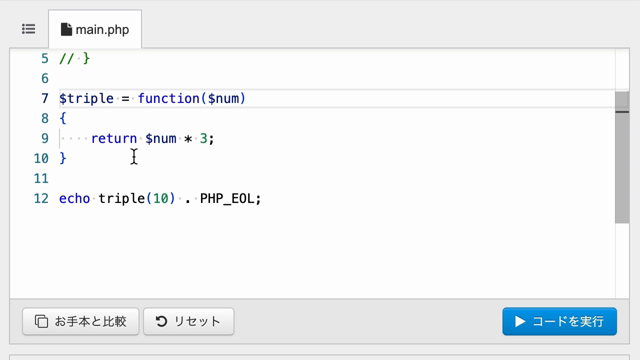Click line number 7 in the gutter
The image size is (640, 360).
(44, 98)
